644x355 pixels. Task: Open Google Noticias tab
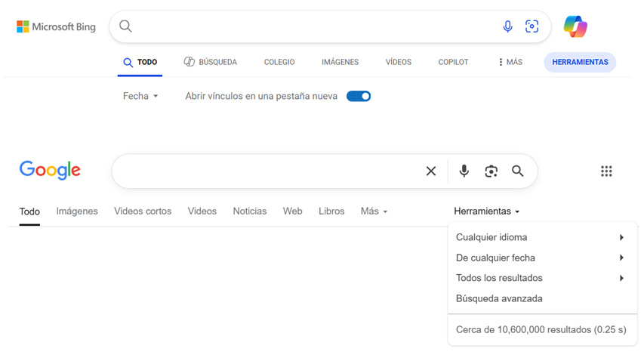click(250, 211)
